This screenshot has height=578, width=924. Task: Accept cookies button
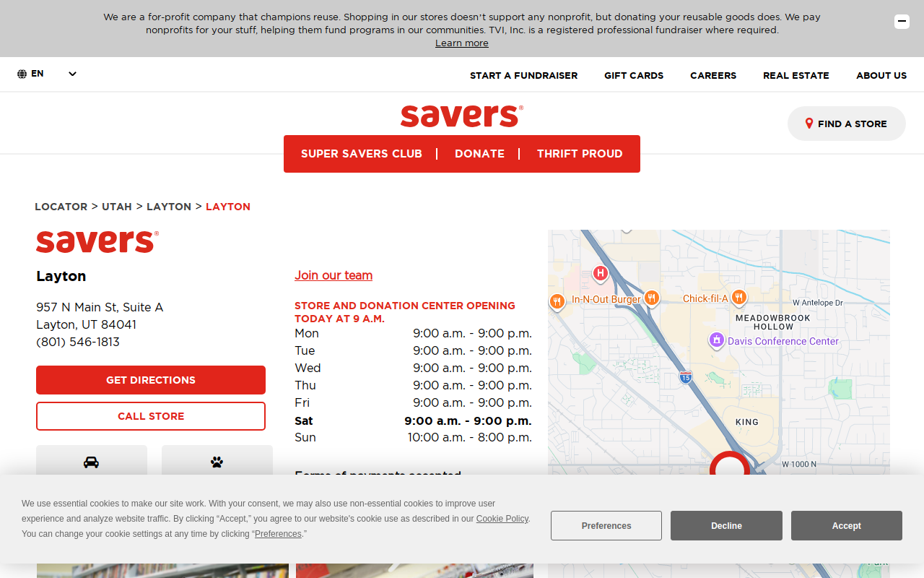(x=847, y=526)
